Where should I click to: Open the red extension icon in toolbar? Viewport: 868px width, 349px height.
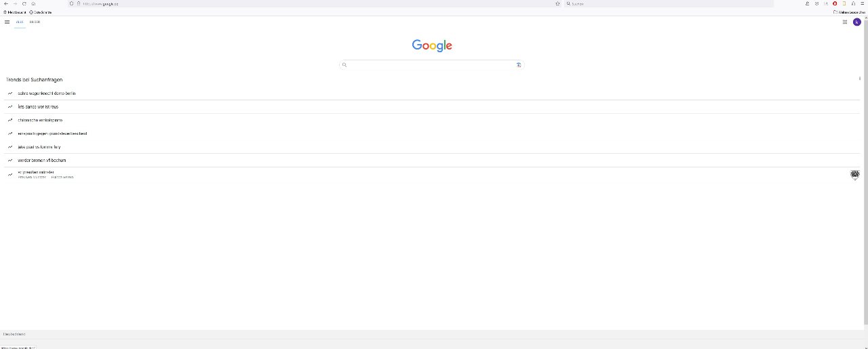point(835,3)
